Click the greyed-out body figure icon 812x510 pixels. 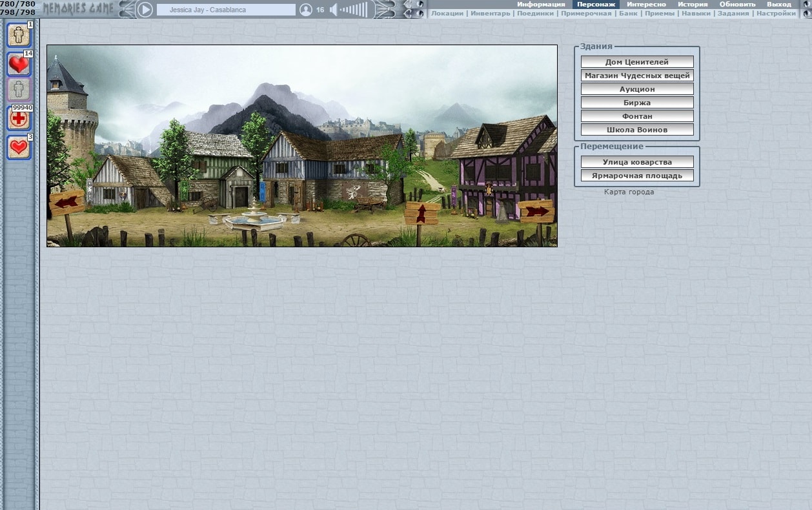[19, 89]
